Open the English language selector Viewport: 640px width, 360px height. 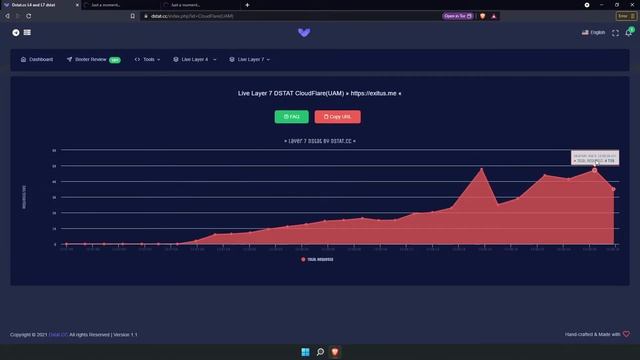593,33
